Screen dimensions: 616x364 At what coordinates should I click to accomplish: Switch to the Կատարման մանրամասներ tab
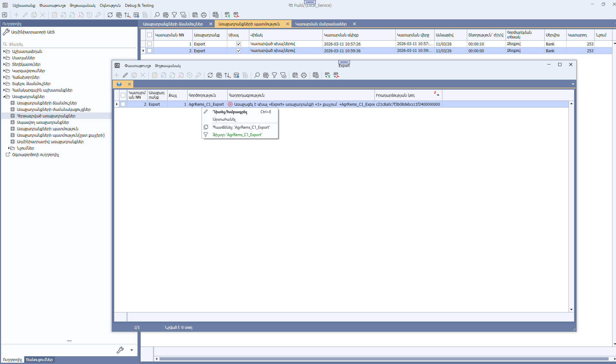point(321,24)
